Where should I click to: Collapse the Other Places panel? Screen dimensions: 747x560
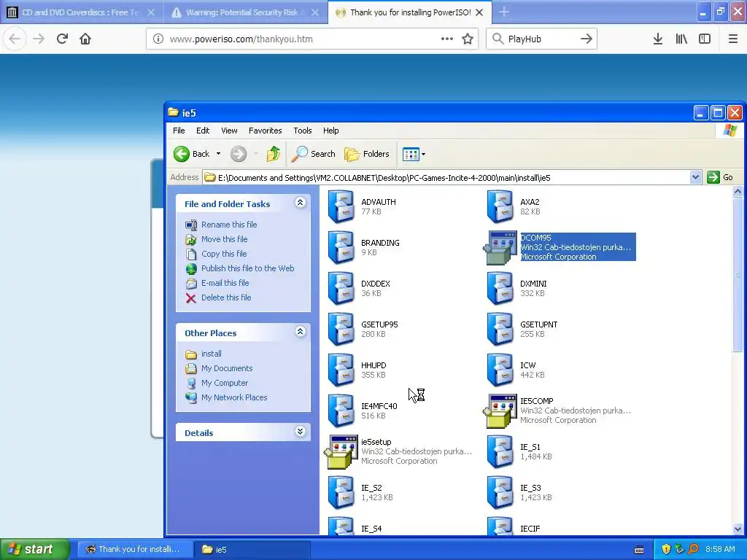click(x=300, y=332)
